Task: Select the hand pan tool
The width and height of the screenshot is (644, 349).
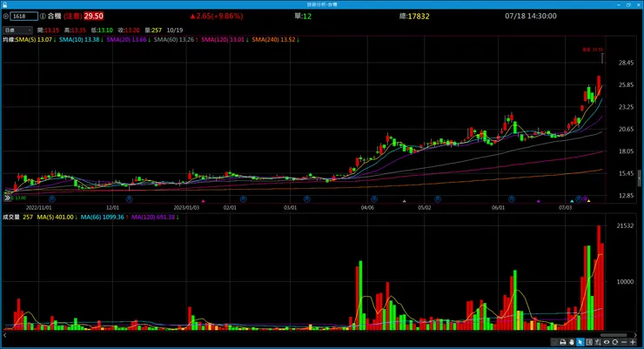Action: (571, 342)
